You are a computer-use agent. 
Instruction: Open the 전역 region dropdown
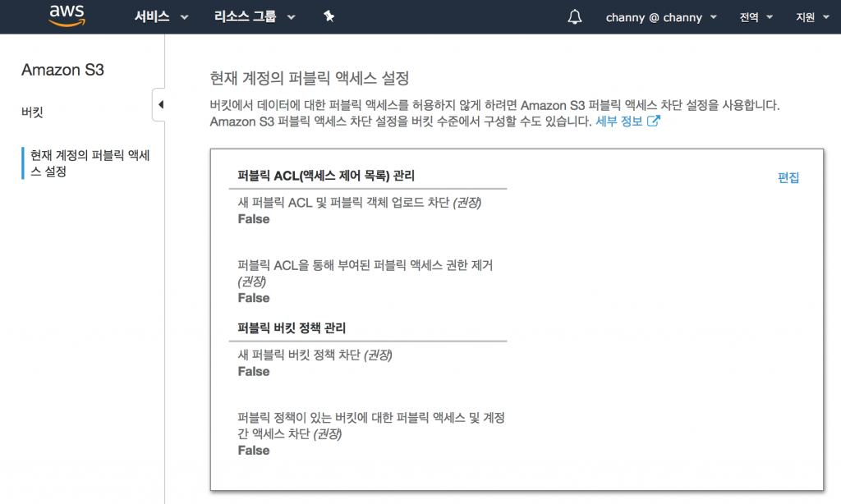[x=756, y=18]
